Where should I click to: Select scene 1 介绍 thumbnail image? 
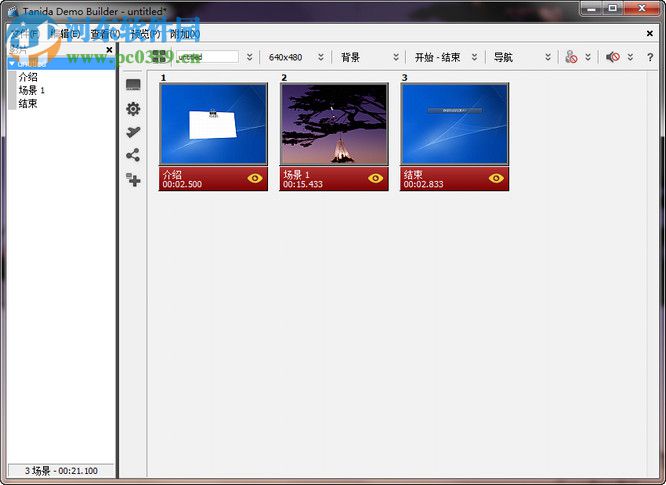click(x=213, y=124)
